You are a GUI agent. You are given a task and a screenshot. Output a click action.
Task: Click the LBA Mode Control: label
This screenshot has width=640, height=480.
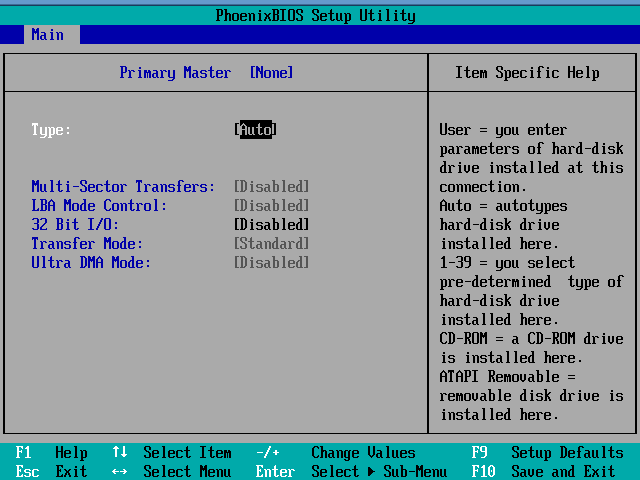[99, 206]
